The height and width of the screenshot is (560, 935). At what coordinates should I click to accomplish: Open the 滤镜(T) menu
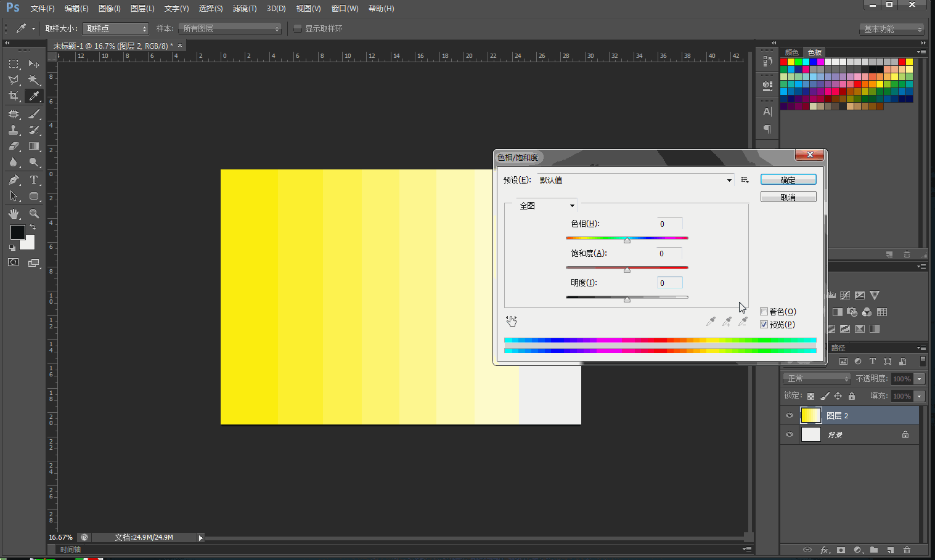[x=244, y=9]
